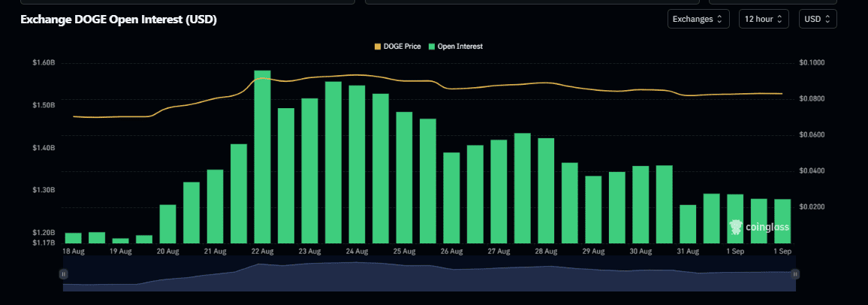Click the 31 Aug x-axis date label
Viewport: 868px width, 305px height.
[x=688, y=252]
